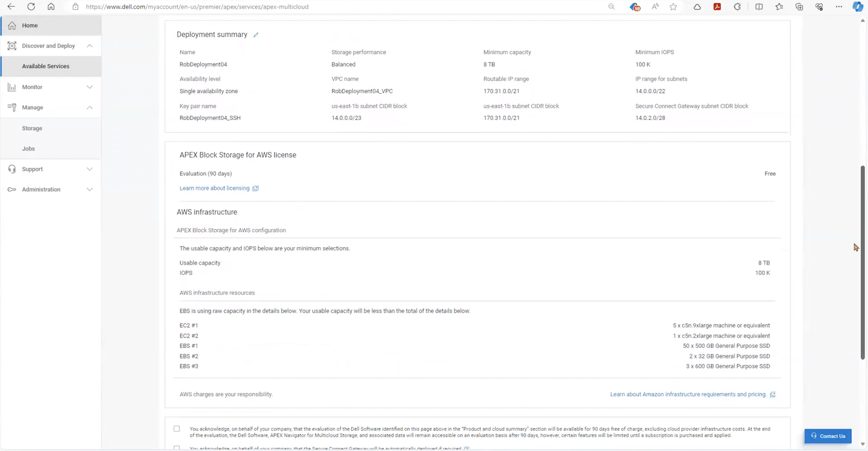The image size is (868, 451).
Task: Click the Secure Connect Gateway value 14.0.2.0/28
Action: (650, 118)
